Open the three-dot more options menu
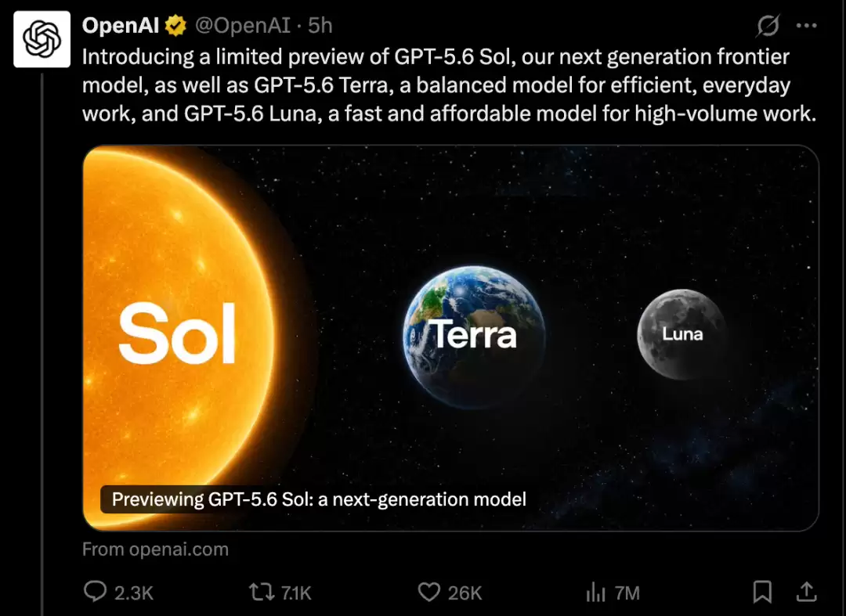This screenshot has height=616, width=846. (807, 25)
